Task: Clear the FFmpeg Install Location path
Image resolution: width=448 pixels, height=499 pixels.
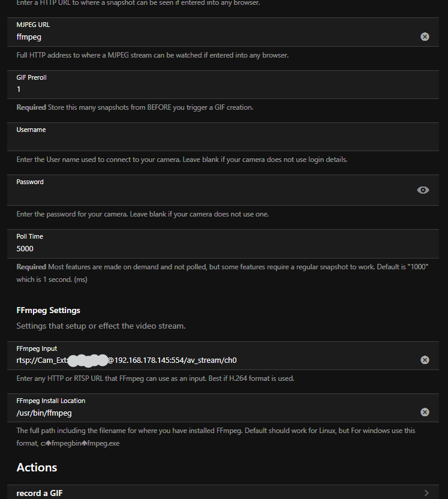Action: pos(425,412)
